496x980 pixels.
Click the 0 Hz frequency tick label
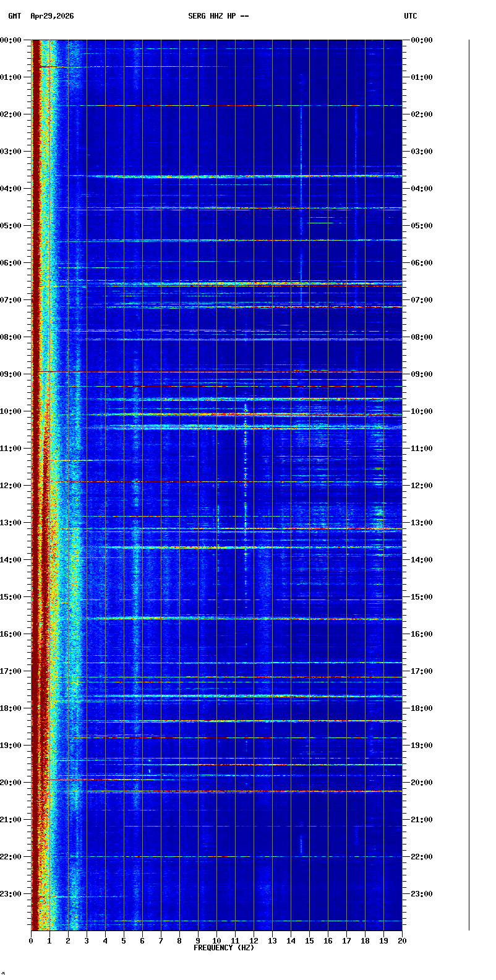[x=31, y=941]
